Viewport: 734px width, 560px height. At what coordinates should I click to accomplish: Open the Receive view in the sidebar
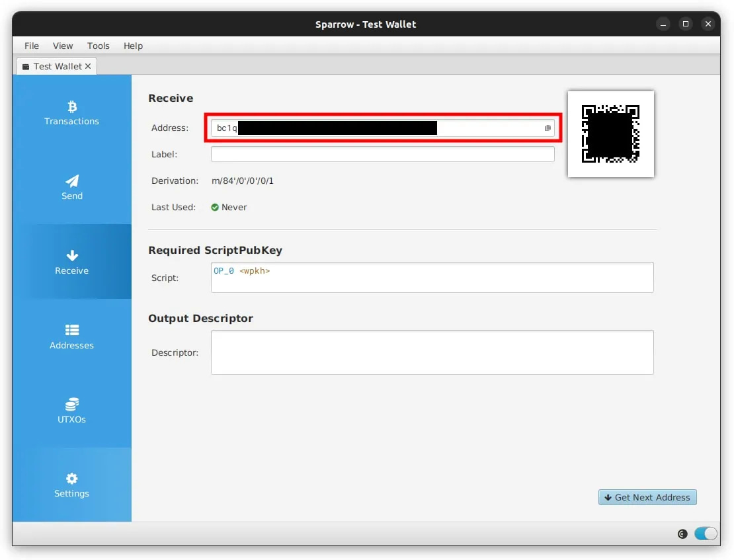71,262
